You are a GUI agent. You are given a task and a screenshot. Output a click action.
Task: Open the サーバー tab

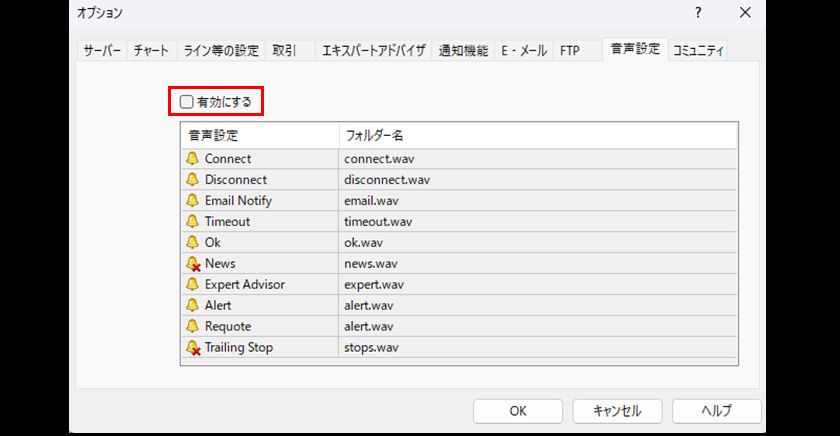102,51
